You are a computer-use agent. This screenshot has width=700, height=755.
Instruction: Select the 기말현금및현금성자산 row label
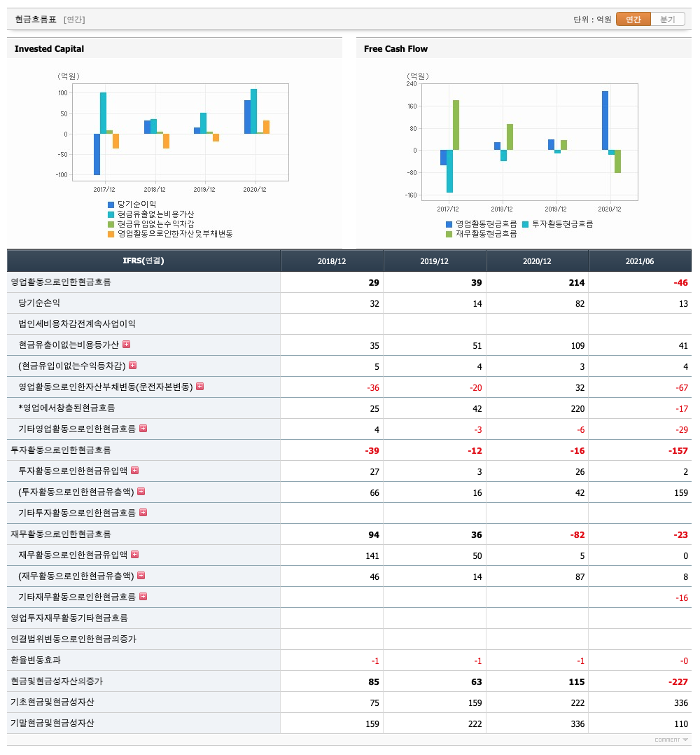click(52, 723)
